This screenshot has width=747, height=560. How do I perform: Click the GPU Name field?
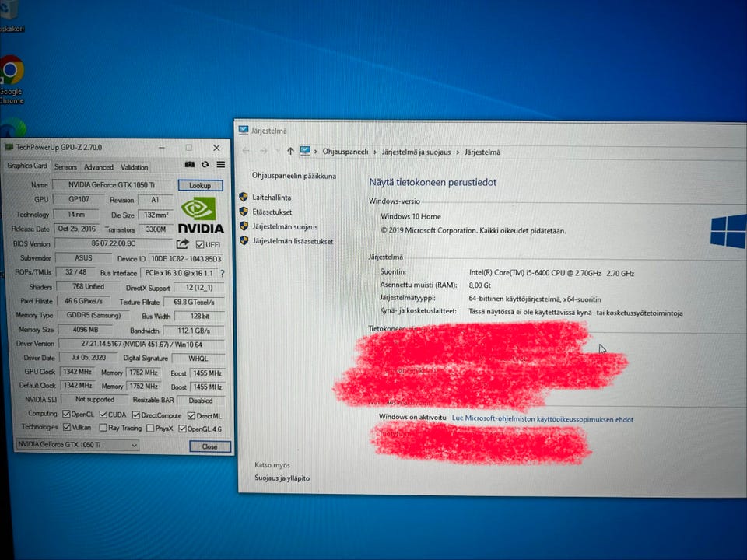pyautogui.click(x=111, y=185)
